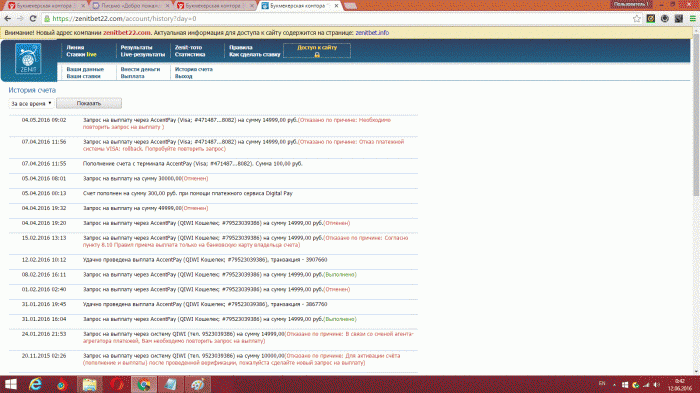This screenshot has height=393, width=700.
Task: Bookmark this page with the star icon
Action: (637, 19)
